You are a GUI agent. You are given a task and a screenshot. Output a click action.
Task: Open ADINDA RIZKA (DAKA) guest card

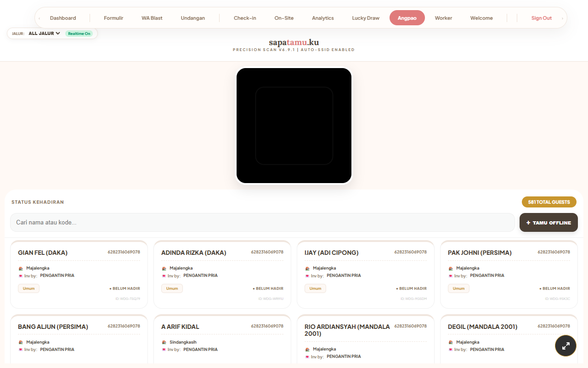(222, 274)
